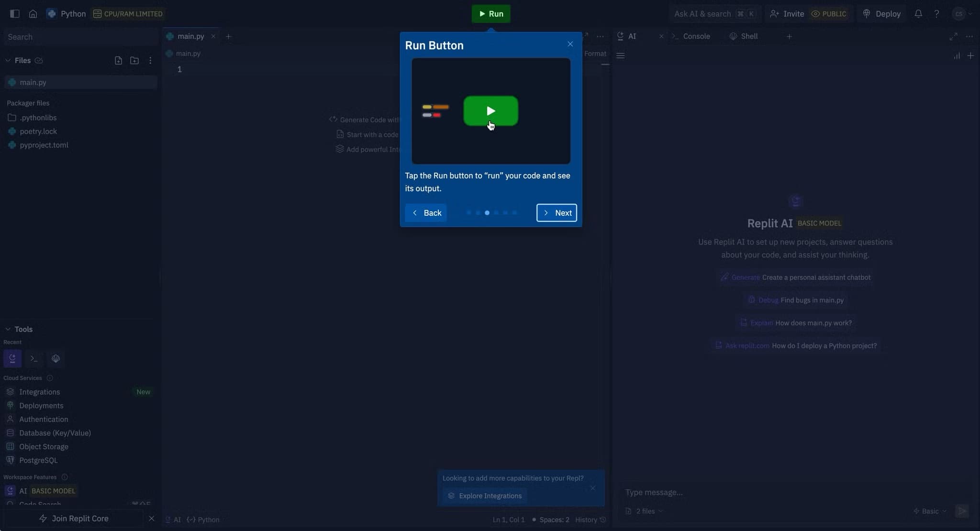980x531 pixels.
Task: Open PostgreSQL tool
Action: [x=38, y=460]
